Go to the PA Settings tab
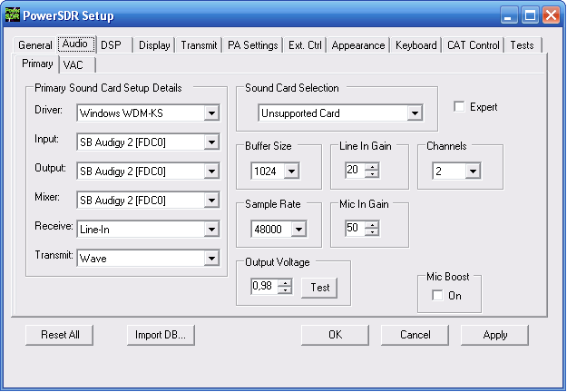 tap(252, 45)
